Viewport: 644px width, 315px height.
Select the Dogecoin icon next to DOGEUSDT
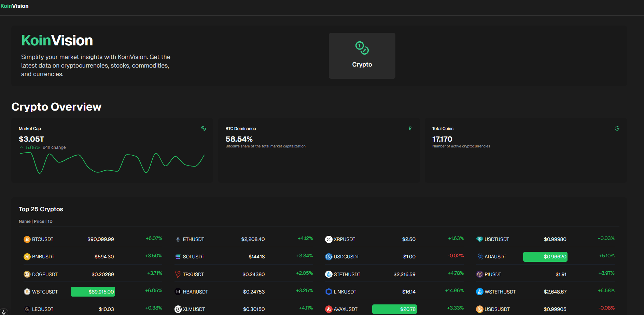click(27, 274)
